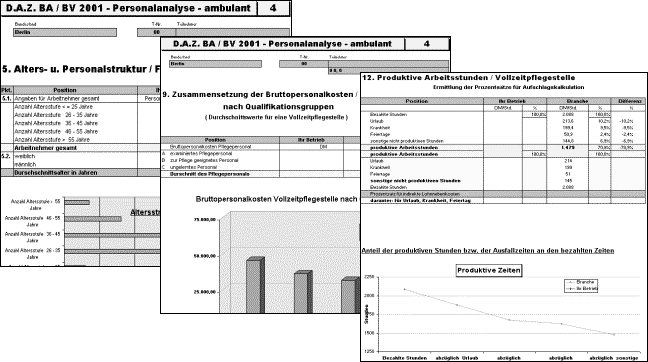Click the 12. Produktive Arbeitsstunden sheet title
648x362 pixels.
click(x=469, y=78)
